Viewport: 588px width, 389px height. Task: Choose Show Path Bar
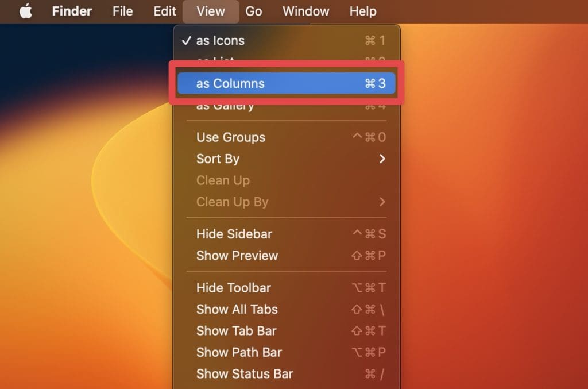click(x=287, y=353)
